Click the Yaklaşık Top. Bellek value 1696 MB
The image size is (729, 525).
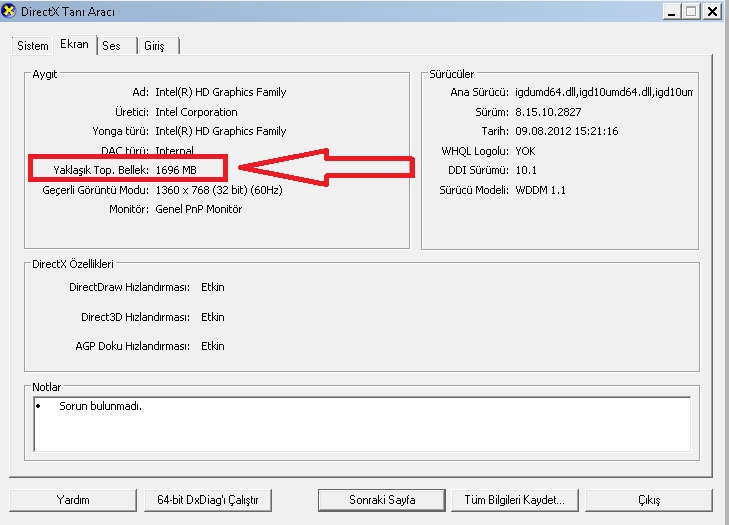176,170
